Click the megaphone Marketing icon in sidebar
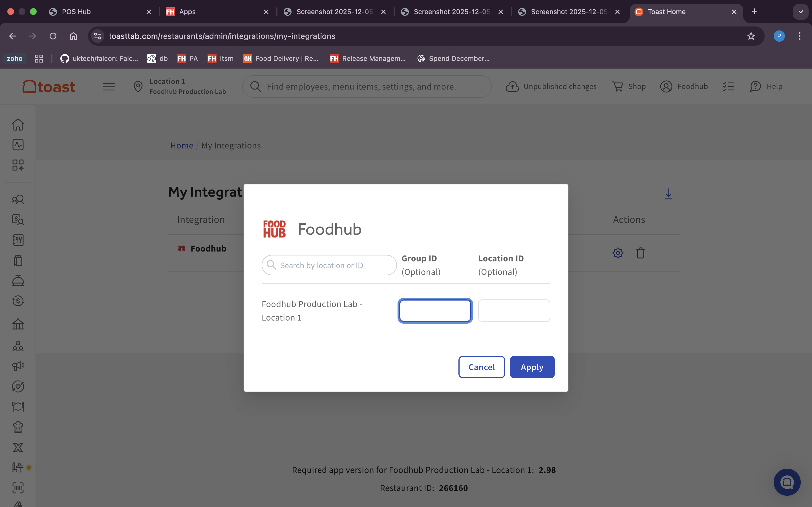This screenshot has height=507, width=812. (18, 366)
